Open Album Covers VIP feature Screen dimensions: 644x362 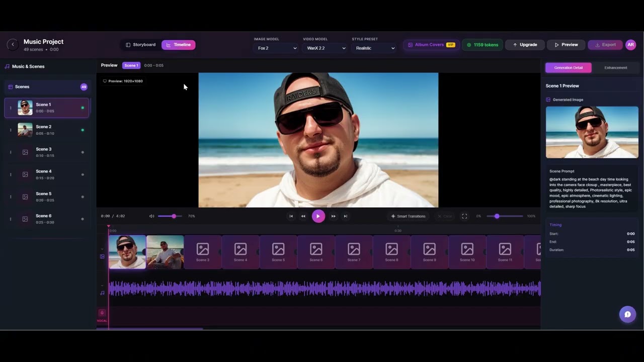(x=431, y=45)
